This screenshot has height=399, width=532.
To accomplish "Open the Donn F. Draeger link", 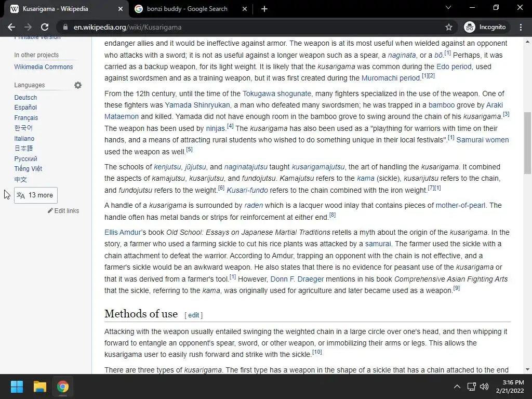I will 297,279.
